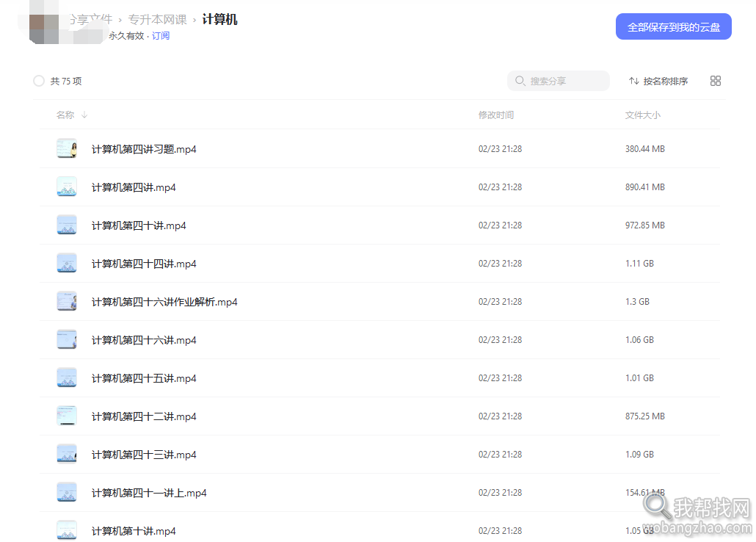Click modified time of 计算机第四讲习题.mp4
Image resolution: width=756 pixels, height=542 pixels.
pos(500,148)
